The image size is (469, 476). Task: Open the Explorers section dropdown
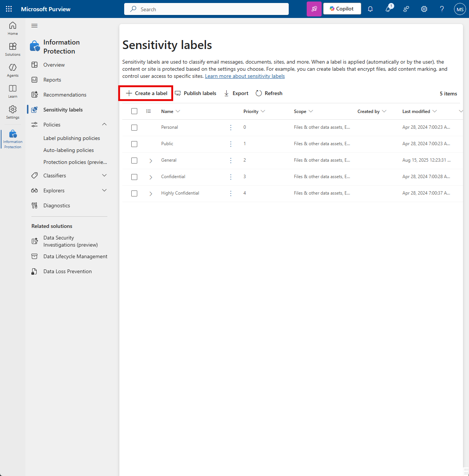point(104,190)
